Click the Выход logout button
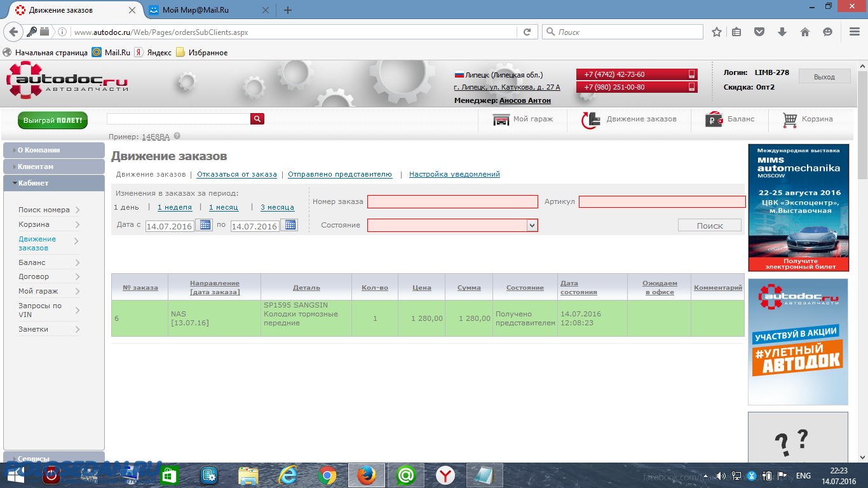Viewport: 868px width, 488px height. (x=824, y=76)
